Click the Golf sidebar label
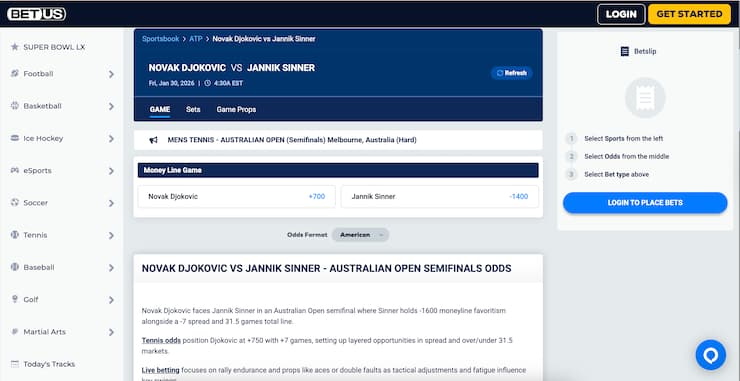Screen dimensions: 740x381 pos(31,300)
